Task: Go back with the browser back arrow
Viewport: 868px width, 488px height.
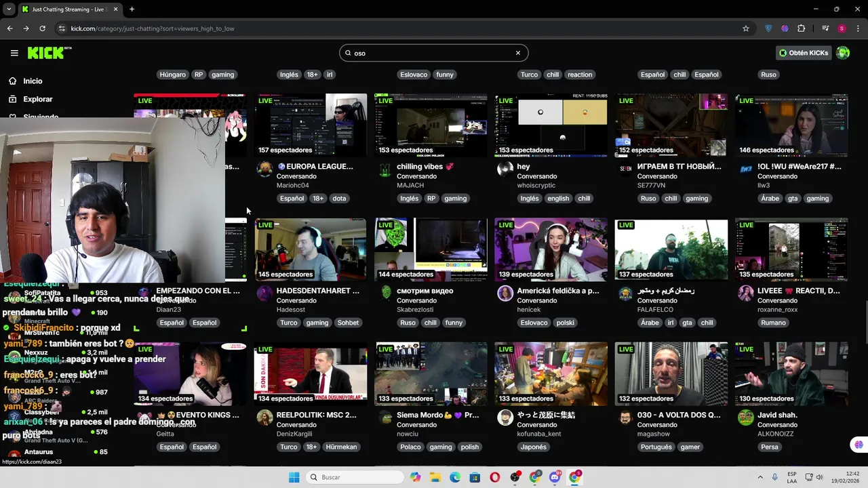Action: click(x=9, y=28)
